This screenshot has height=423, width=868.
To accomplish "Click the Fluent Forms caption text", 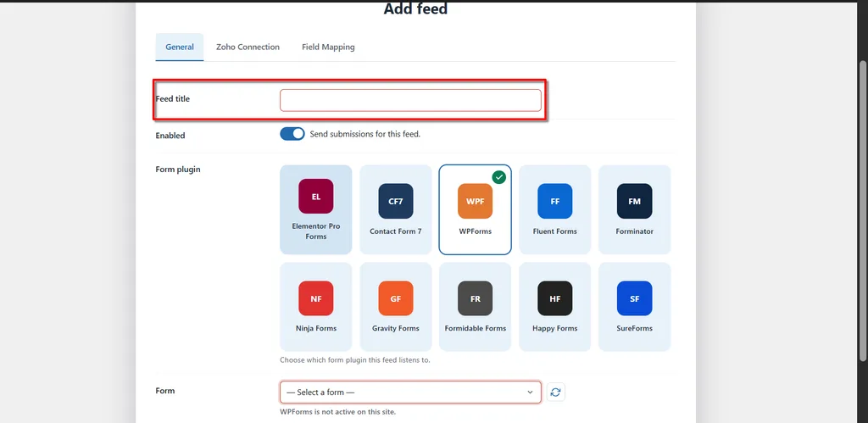I will tap(554, 231).
